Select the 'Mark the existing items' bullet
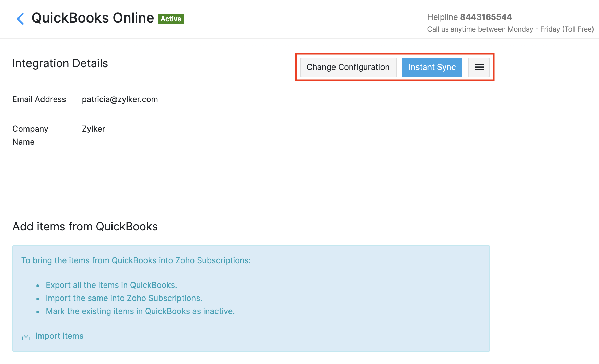The height and width of the screenshot is (364, 599). pyautogui.click(x=140, y=311)
